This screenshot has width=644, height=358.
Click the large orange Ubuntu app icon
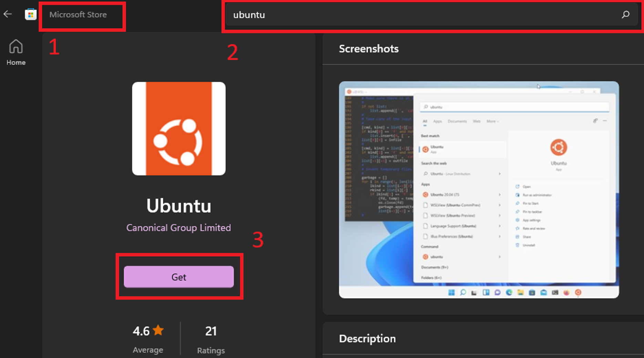pos(179,129)
